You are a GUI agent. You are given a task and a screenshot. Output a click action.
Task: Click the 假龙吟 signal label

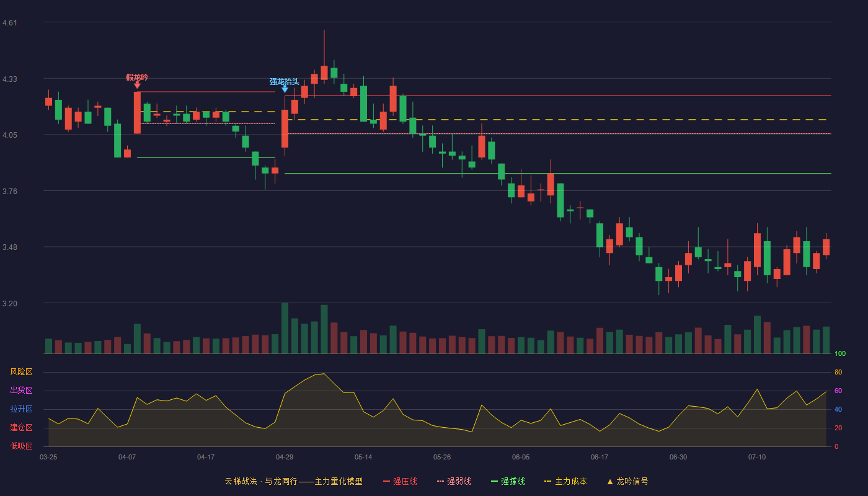(137, 77)
